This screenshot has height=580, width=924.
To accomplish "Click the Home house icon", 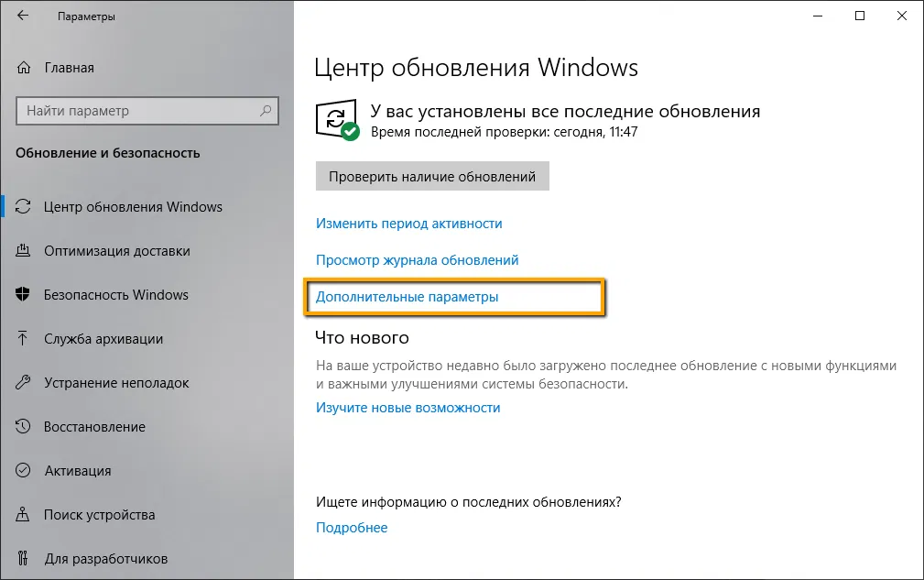I will 22,67.
